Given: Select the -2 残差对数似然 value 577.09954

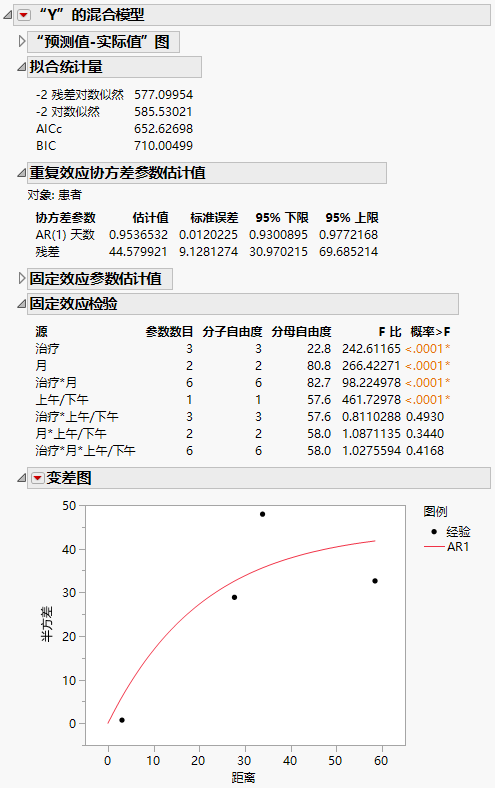Looking at the screenshot, I should 163,94.
